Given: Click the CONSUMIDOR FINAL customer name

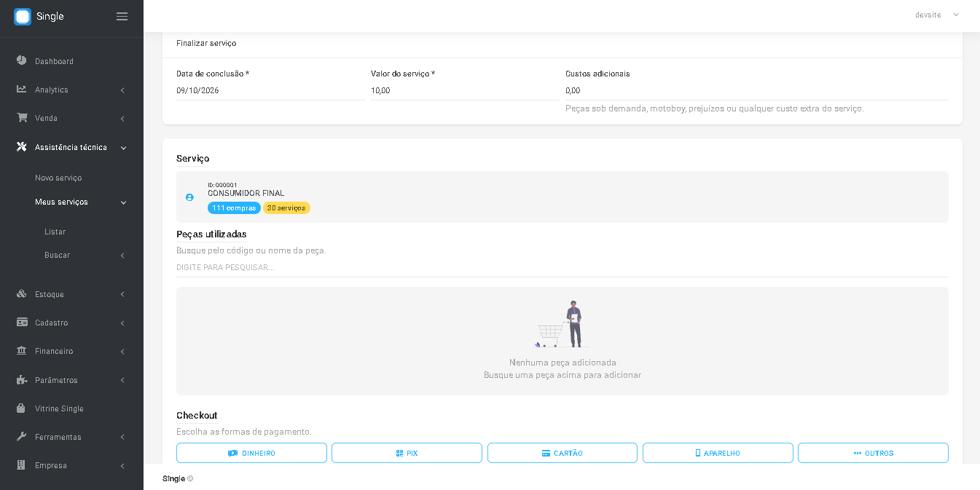Looking at the screenshot, I should coord(246,194).
